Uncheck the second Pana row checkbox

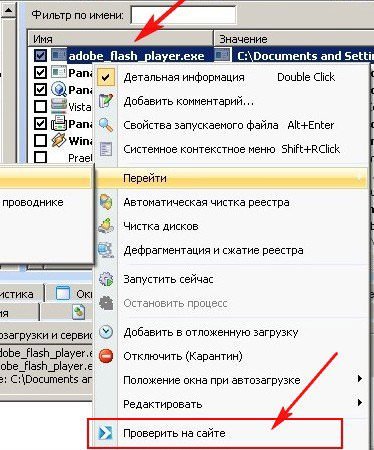40,89
